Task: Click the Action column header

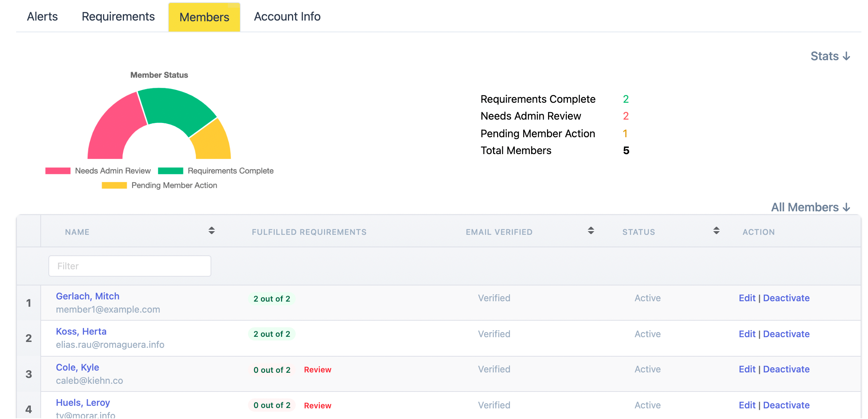Action: coord(759,232)
